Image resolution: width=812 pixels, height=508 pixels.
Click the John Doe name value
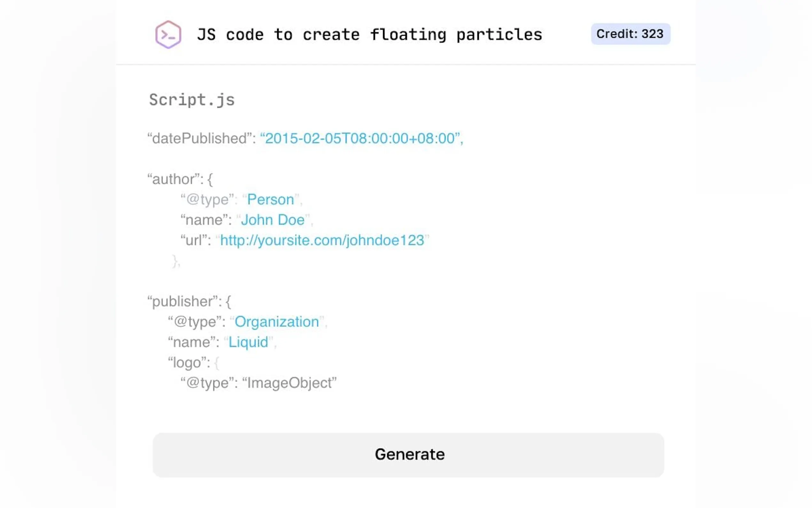[x=273, y=220]
